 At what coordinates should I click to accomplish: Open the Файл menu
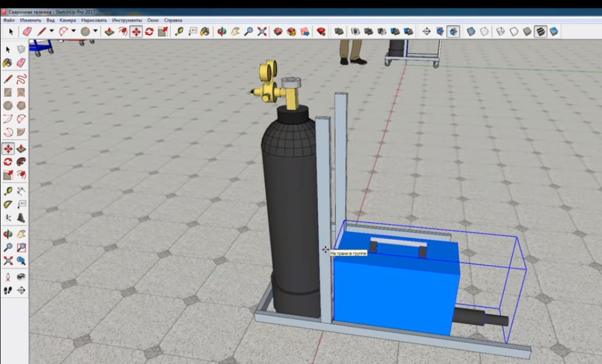pyautogui.click(x=9, y=20)
